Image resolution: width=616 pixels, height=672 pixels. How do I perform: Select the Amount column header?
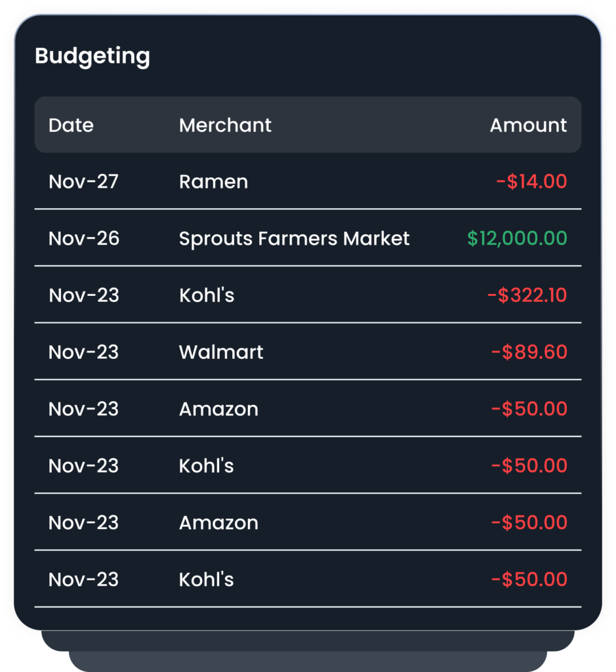tap(528, 125)
